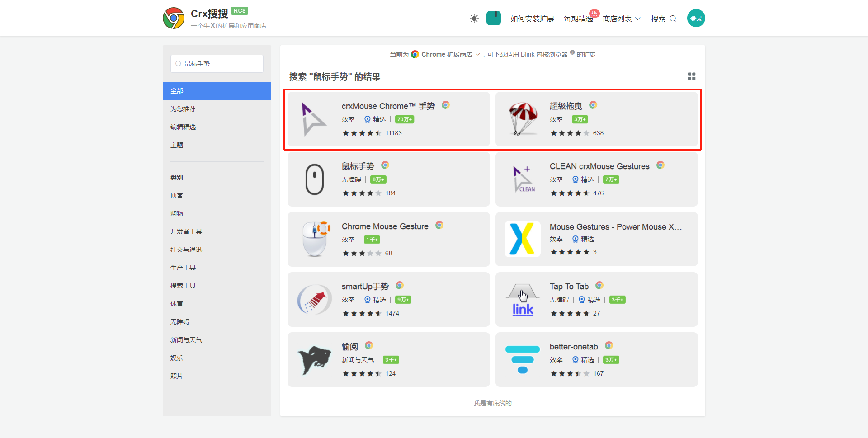Select 编辑精选 in the sidebar
This screenshot has height=438, width=868.
[183, 127]
